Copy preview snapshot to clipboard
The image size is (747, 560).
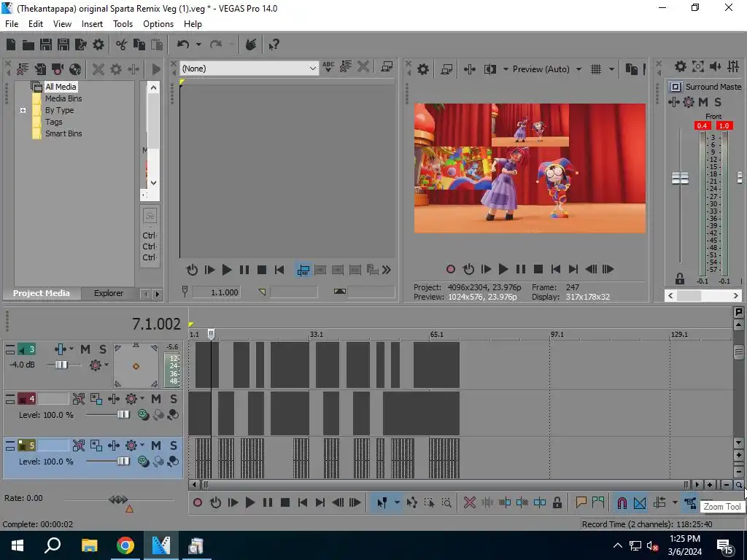point(631,69)
